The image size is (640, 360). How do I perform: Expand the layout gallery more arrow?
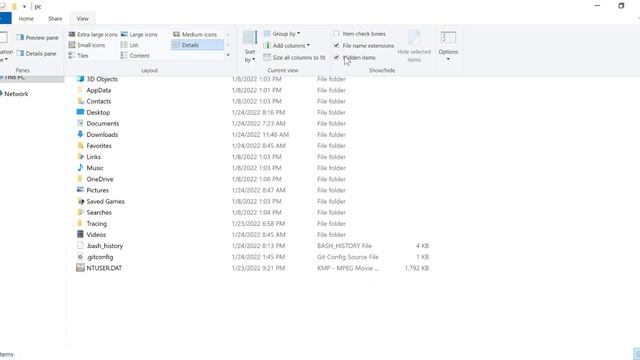(x=228, y=55)
